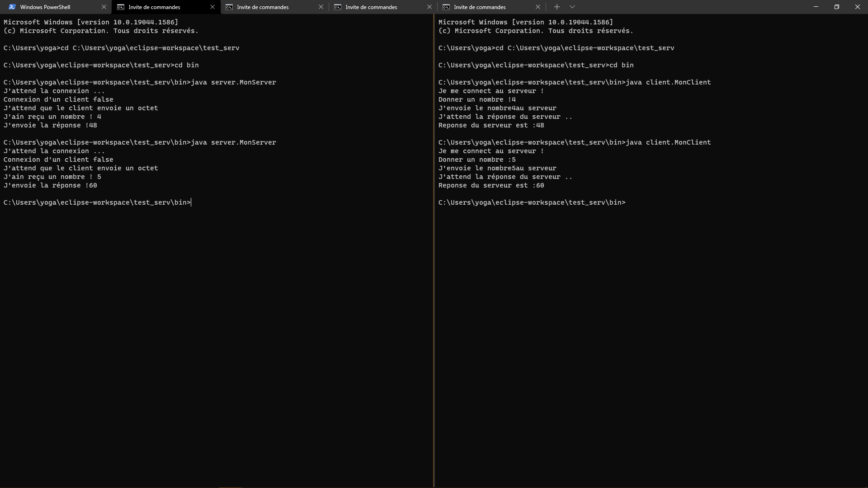Click the cmd icon on the fourth tab
868x488 pixels.
338,7
